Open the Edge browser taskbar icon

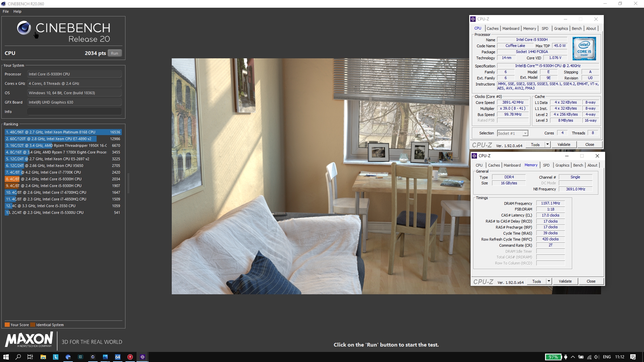(x=68, y=357)
